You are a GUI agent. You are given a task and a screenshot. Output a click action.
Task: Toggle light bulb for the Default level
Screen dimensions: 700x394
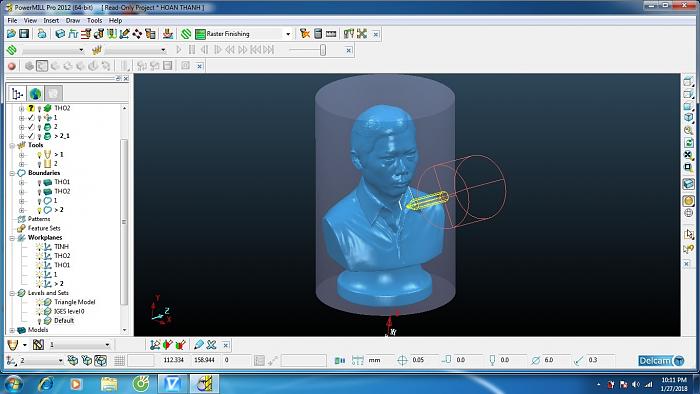(x=39, y=321)
